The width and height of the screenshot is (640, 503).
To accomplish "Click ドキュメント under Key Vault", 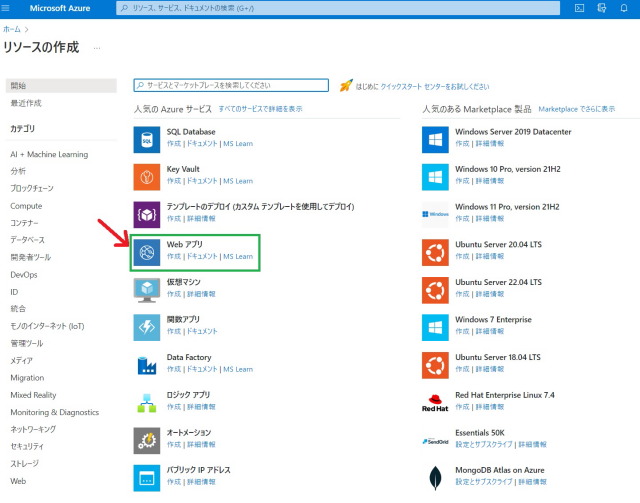I will 202,181.
